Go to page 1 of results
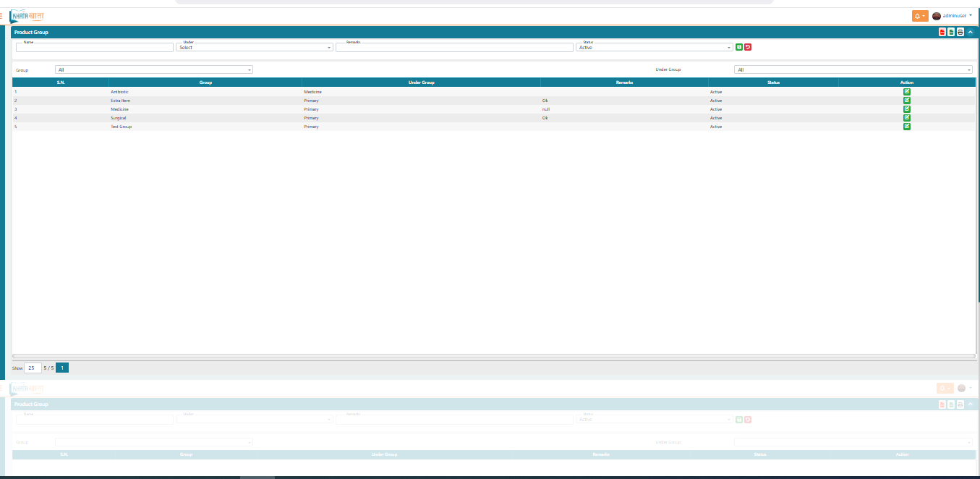 (62, 368)
